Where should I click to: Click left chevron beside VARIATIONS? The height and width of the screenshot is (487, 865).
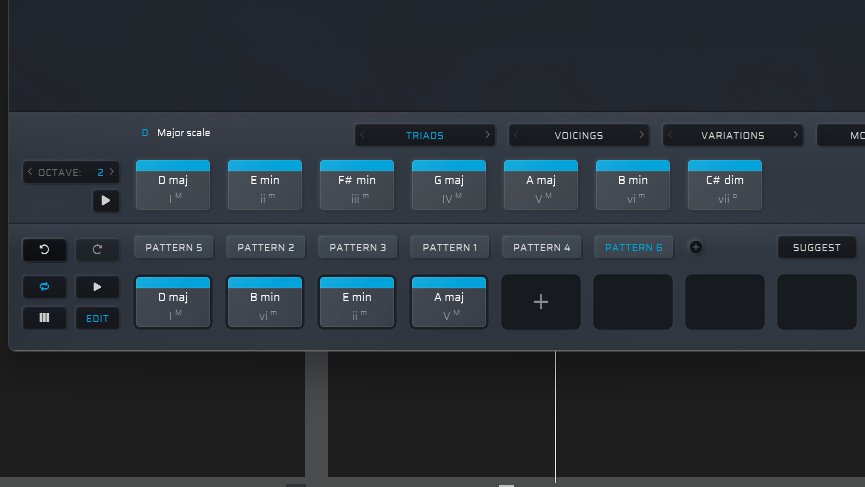[670, 135]
